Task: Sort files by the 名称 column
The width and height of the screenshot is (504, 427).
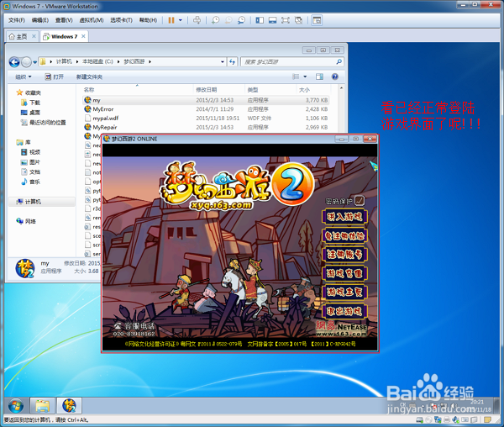Action: [89, 90]
